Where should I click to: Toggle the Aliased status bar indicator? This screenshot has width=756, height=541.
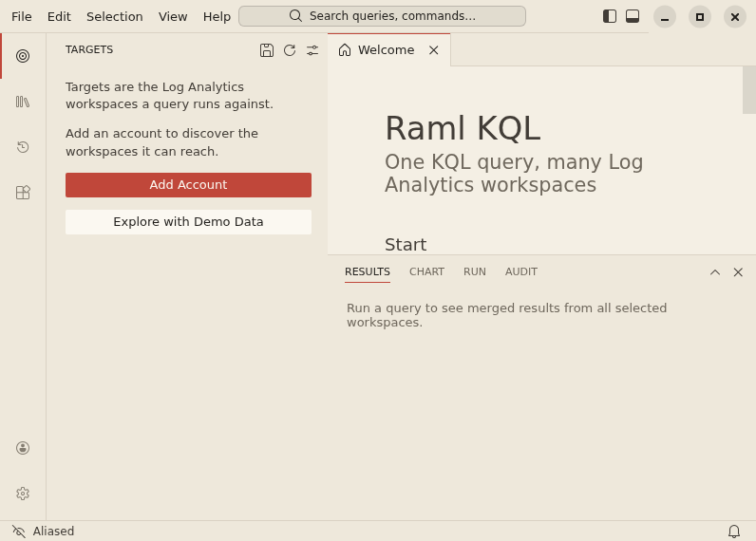click(43, 531)
